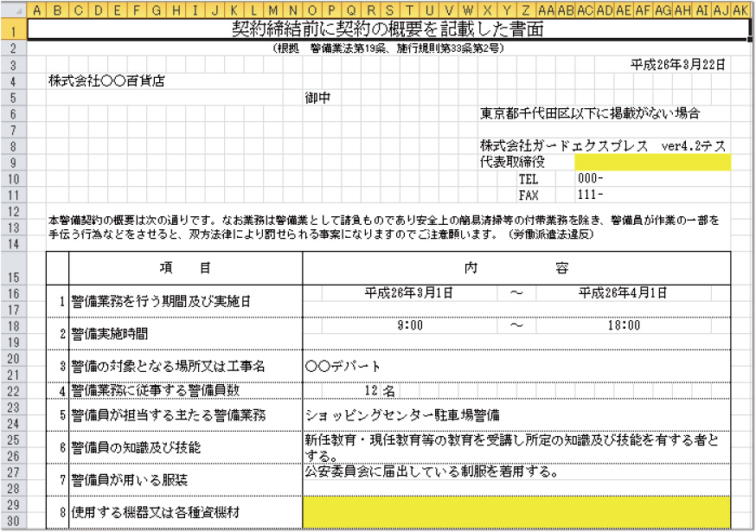Click the yellow cell beside 使用する機器又は各種資機材
The height and width of the screenshot is (532, 756).
[516, 512]
